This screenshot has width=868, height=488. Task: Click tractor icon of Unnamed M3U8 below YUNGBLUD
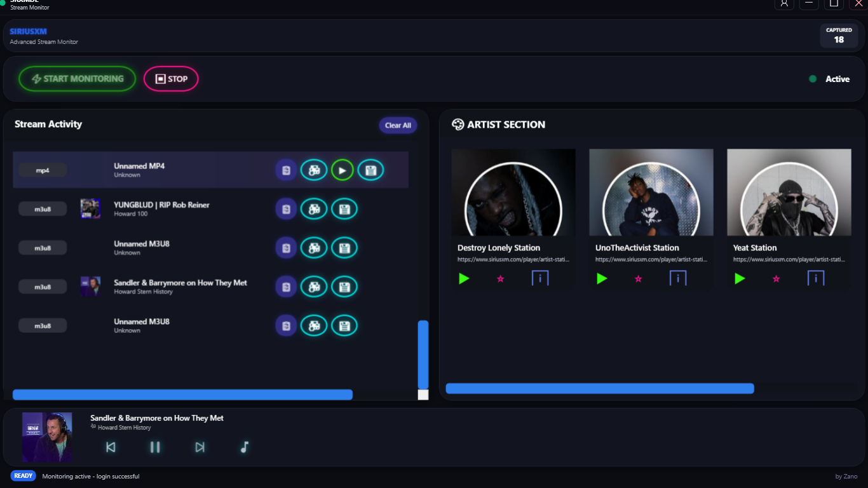314,248
